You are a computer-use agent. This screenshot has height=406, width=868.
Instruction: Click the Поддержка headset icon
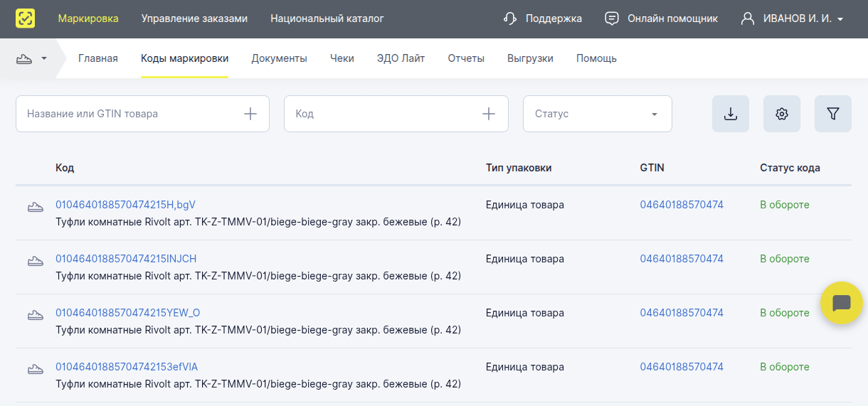point(509,18)
